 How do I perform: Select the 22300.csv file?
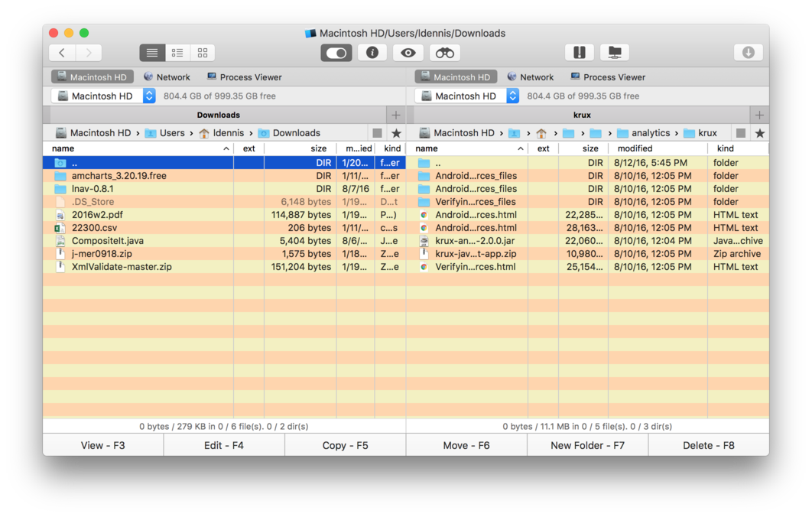224,227
